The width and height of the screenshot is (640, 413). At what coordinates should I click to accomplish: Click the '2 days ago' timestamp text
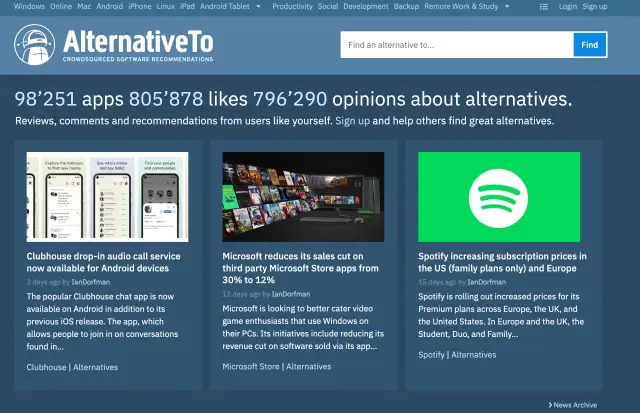click(44, 282)
